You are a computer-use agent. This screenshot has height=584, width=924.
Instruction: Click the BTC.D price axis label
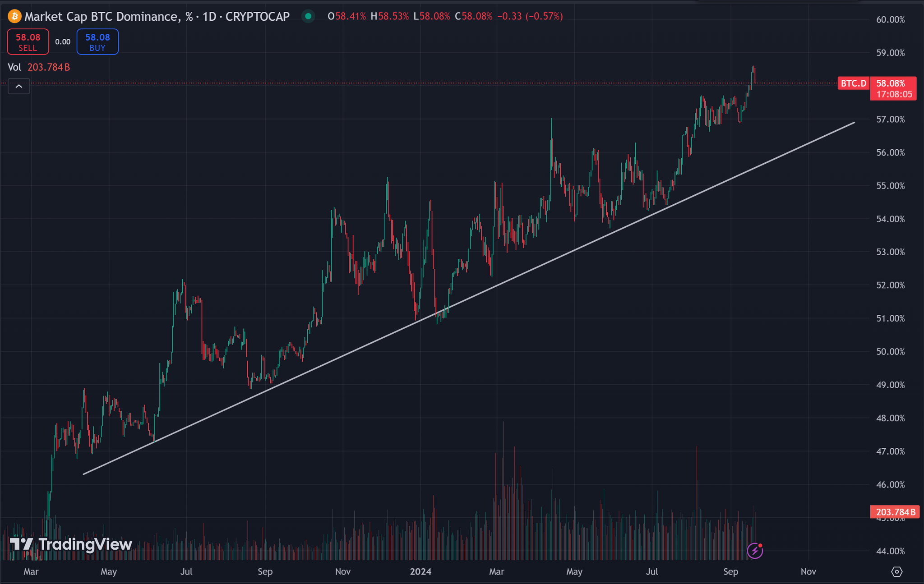[x=854, y=83]
